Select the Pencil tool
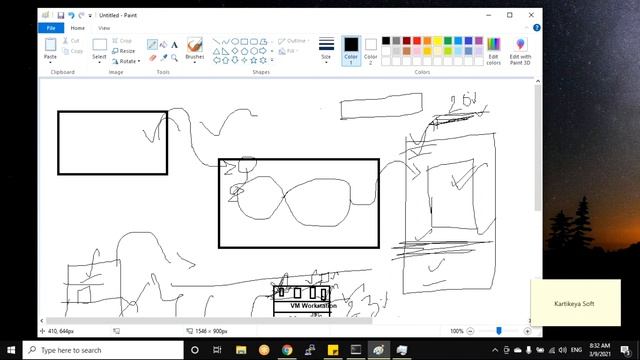Screen dimensions: 640x360 152,44
